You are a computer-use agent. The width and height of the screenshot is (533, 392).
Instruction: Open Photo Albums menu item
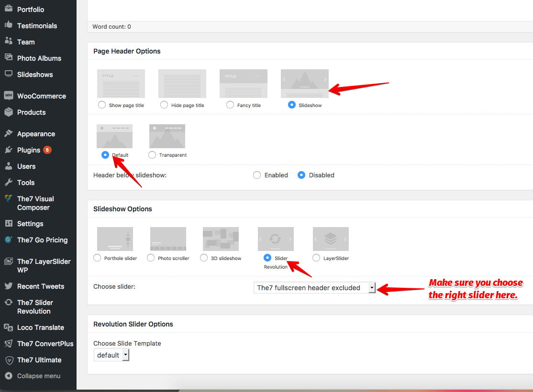pyautogui.click(x=39, y=58)
